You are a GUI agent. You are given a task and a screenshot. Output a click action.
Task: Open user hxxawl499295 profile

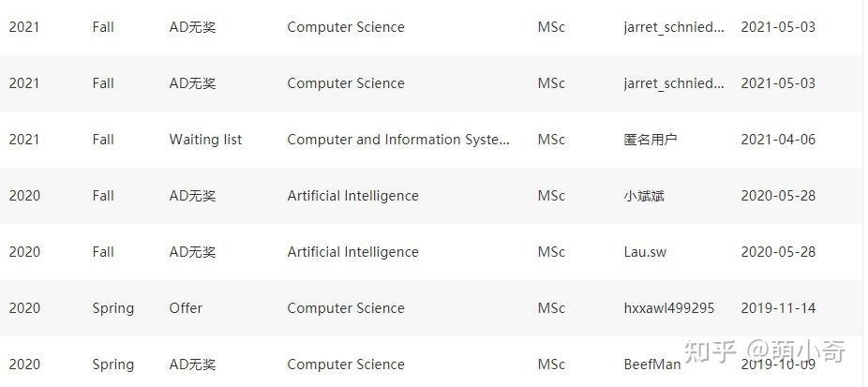coord(668,308)
